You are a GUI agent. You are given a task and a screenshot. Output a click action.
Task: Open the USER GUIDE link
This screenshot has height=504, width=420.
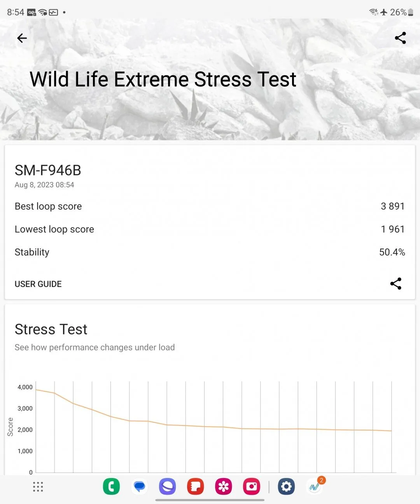click(x=38, y=284)
